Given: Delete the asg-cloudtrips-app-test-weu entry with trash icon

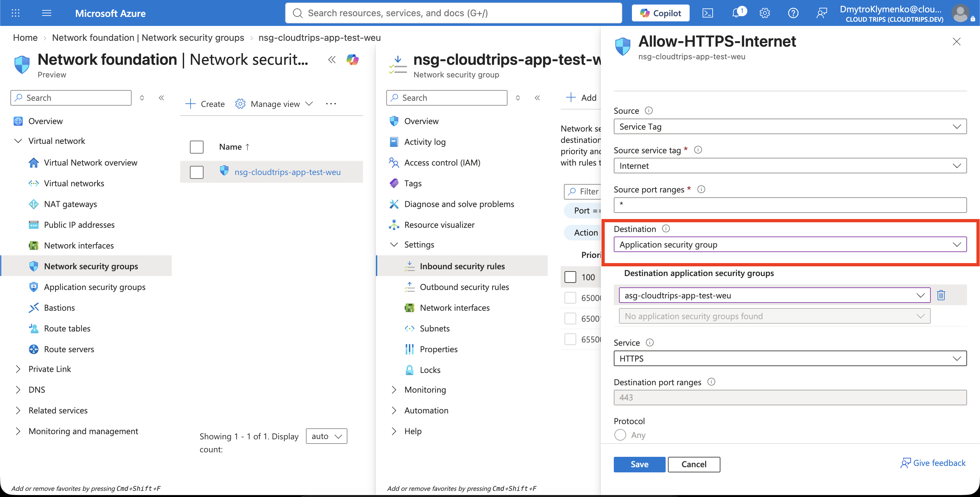Looking at the screenshot, I should 941,295.
